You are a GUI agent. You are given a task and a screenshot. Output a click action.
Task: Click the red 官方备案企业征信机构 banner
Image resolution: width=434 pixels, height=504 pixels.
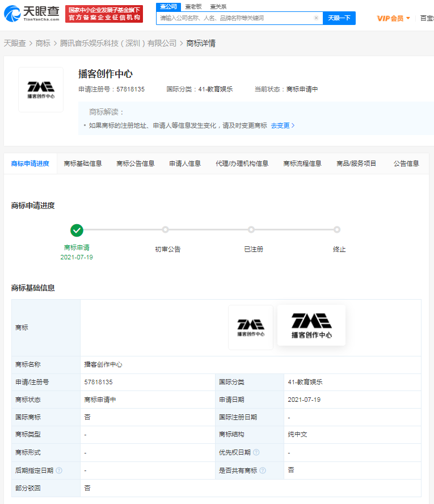(104, 14)
